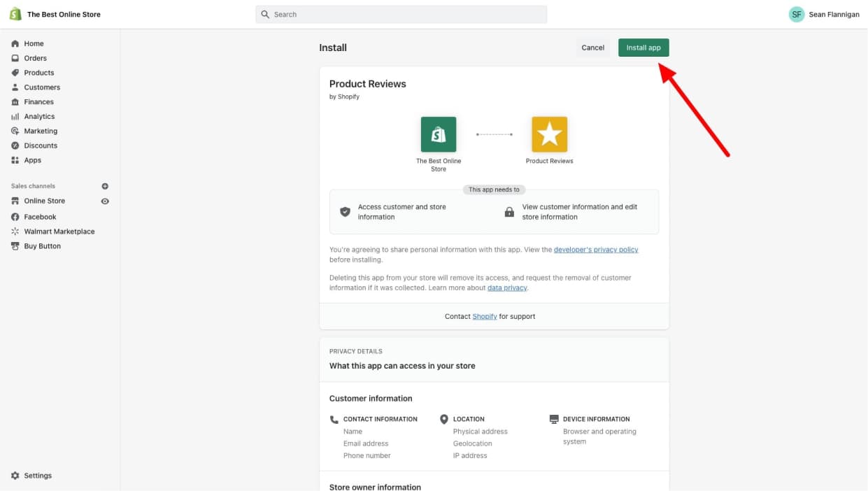
Task: Click The Best Online Store name
Action: pos(64,14)
